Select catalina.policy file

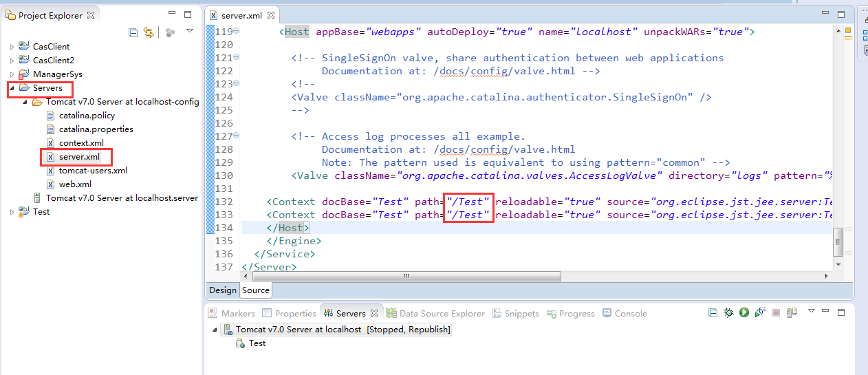(x=87, y=116)
